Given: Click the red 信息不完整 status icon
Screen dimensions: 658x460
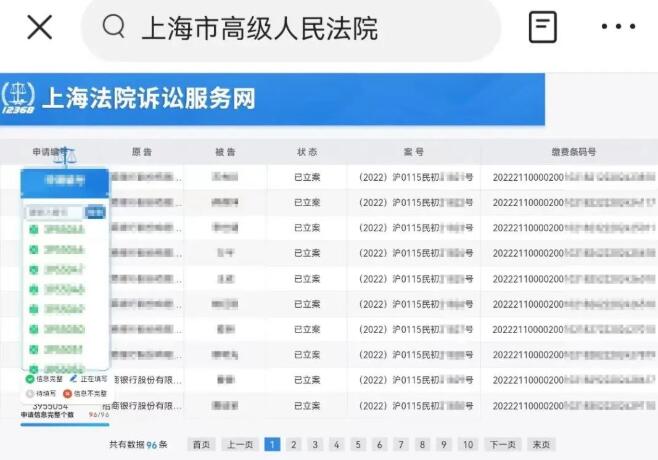Looking at the screenshot, I should 68,394.
